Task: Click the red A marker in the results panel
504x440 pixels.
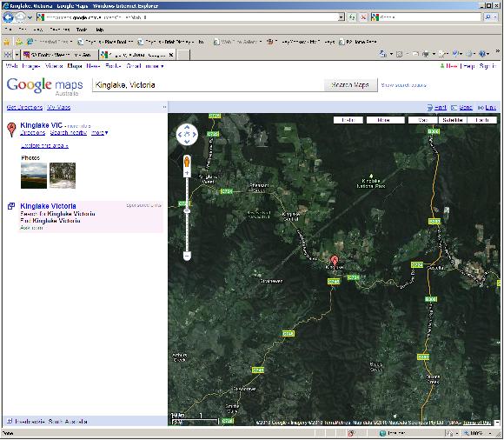Action: pyautogui.click(x=11, y=130)
